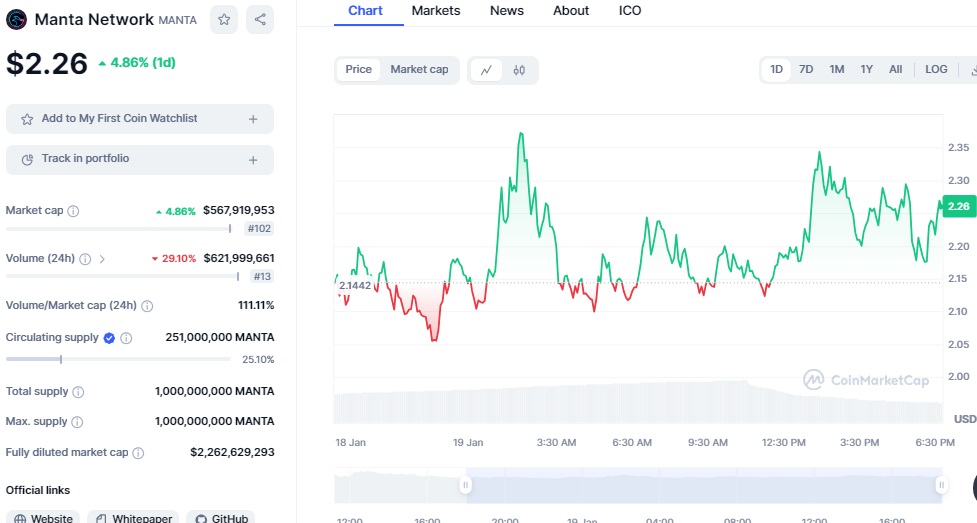This screenshot has width=977, height=523.
Task: Click 251,000,000 MANTA circulating value
Action: click(220, 337)
